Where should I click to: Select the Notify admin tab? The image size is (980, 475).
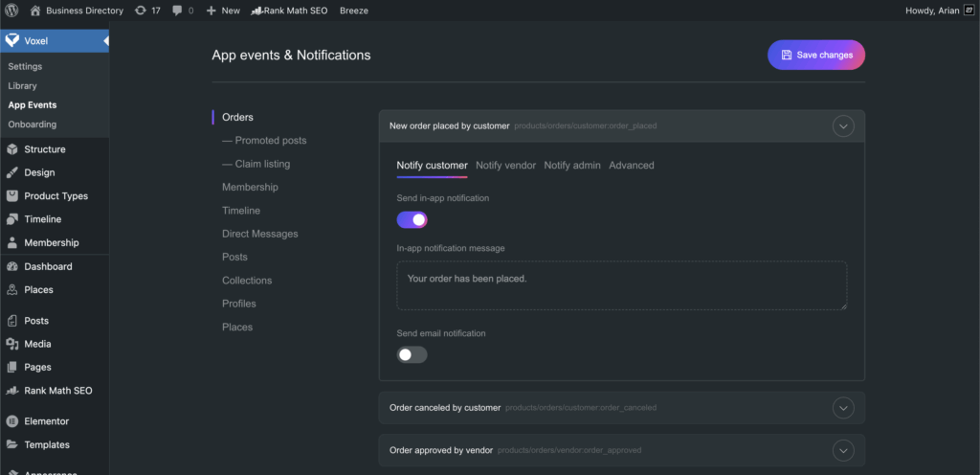572,166
